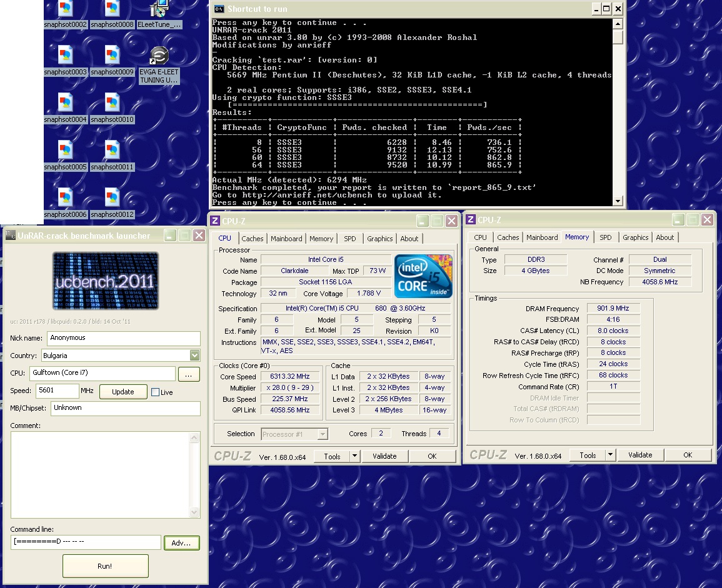The height and width of the screenshot is (588, 722).
Task: Click the Update speed button
Action: [x=123, y=392]
